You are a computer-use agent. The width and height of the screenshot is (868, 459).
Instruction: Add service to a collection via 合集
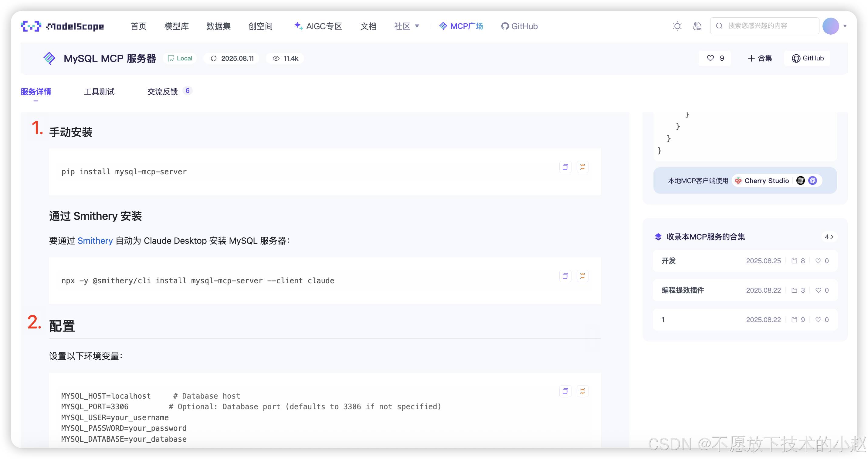pos(759,58)
